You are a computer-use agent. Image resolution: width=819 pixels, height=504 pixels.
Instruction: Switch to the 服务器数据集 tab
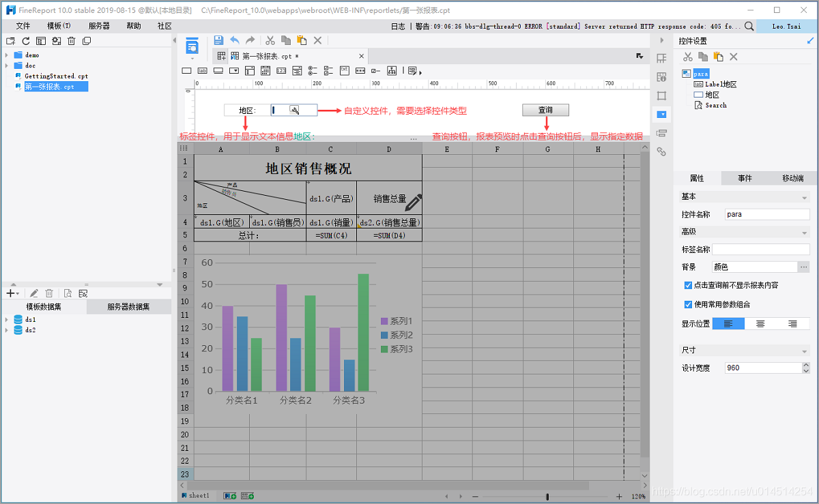point(128,307)
